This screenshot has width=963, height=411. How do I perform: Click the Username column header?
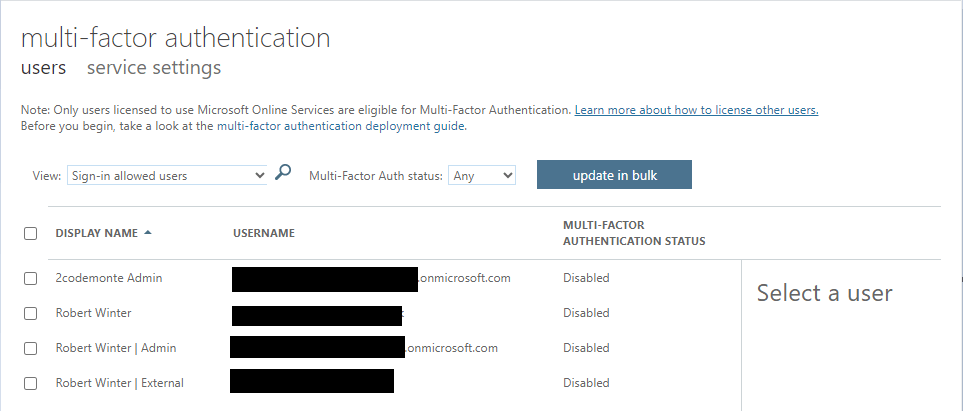pos(263,232)
